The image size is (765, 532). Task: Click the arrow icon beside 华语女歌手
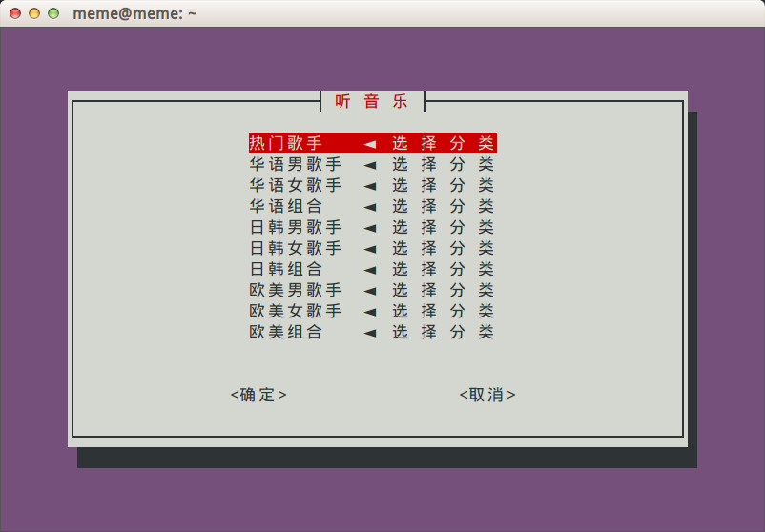point(370,186)
